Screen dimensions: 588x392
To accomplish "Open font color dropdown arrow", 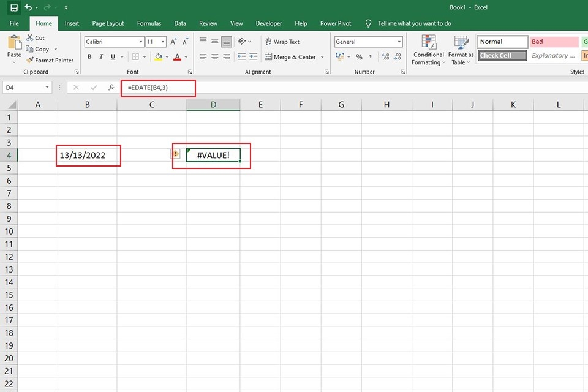I will coord(186,56).
